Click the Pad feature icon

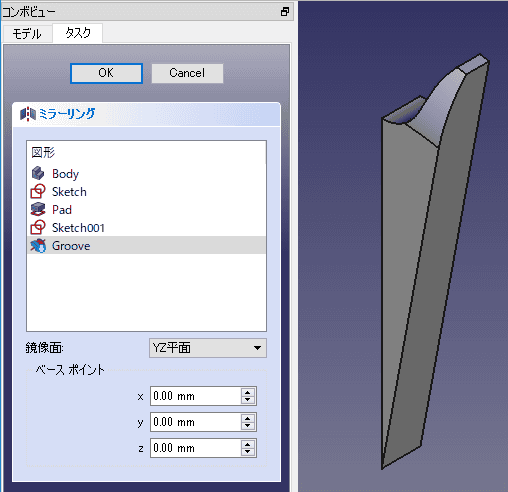point(38,209)
